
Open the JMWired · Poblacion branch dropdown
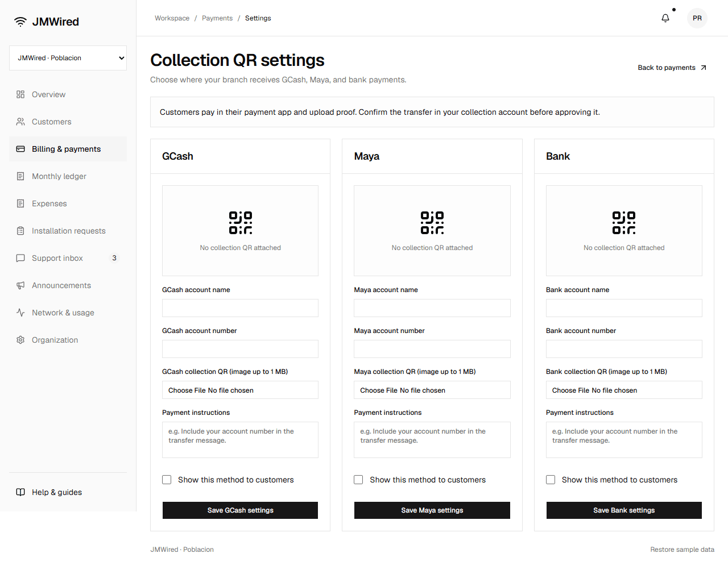pos(68,58)
